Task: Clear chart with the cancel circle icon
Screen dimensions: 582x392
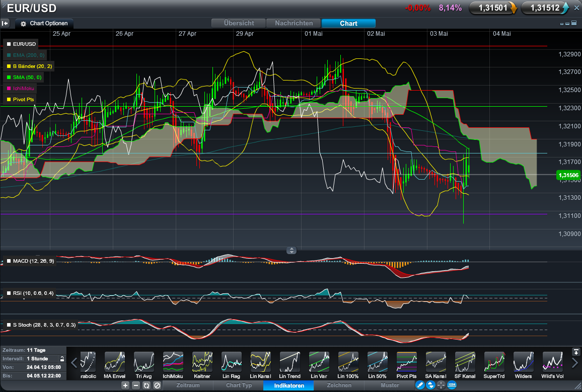Action: click(157, 385)
